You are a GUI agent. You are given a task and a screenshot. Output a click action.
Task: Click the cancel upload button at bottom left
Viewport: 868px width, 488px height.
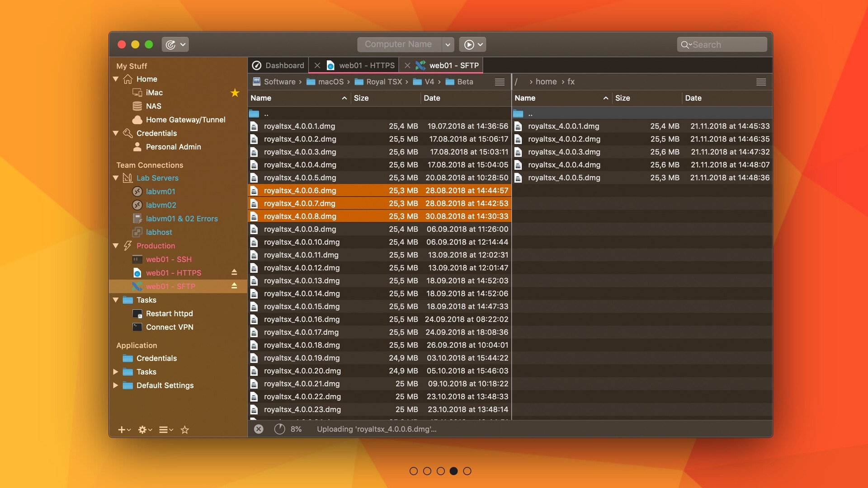pos(258,429)
